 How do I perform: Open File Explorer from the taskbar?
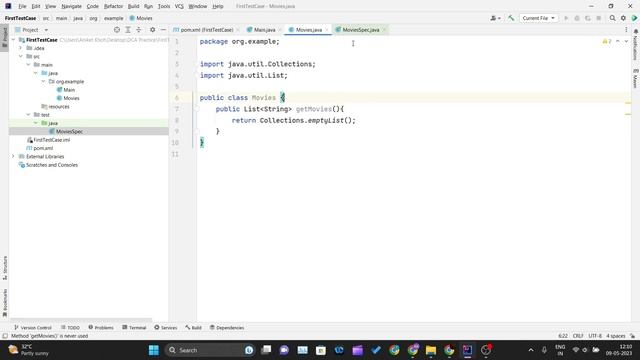point(431,350)
